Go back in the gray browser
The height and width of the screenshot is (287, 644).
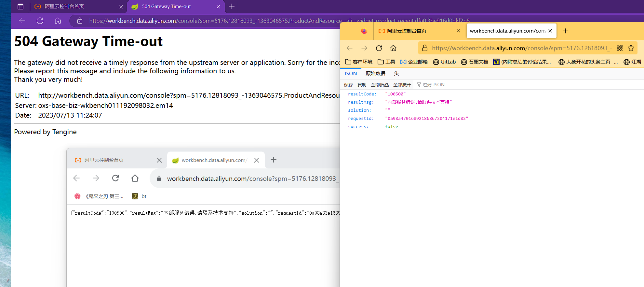tap(76, 178)
